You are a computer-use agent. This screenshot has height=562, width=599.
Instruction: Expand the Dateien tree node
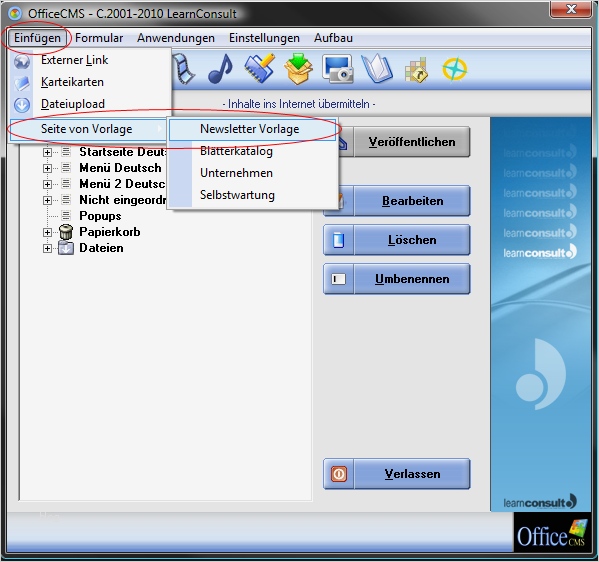pyautogui.click(x=47, y=248)
